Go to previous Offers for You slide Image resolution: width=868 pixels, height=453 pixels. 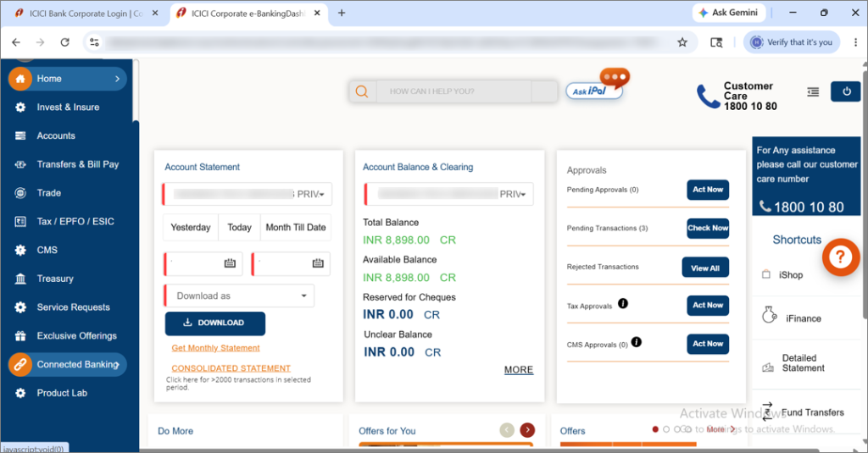pyautogui.click(x=507, y=430)
